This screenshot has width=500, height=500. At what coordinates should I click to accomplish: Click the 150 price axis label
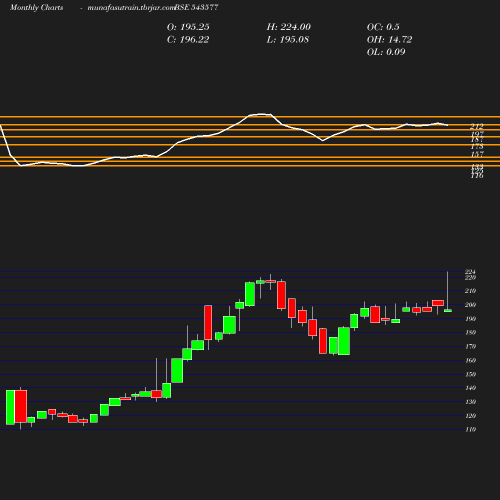pos(470,374)
